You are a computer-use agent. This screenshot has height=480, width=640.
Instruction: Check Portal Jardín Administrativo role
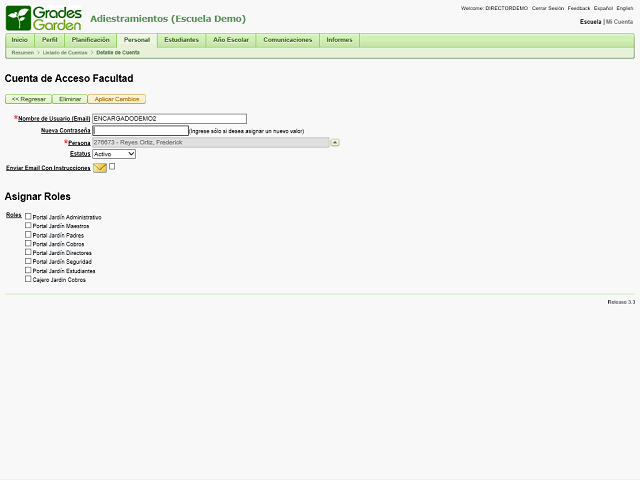pyautogui.click(x=28, y=216)
